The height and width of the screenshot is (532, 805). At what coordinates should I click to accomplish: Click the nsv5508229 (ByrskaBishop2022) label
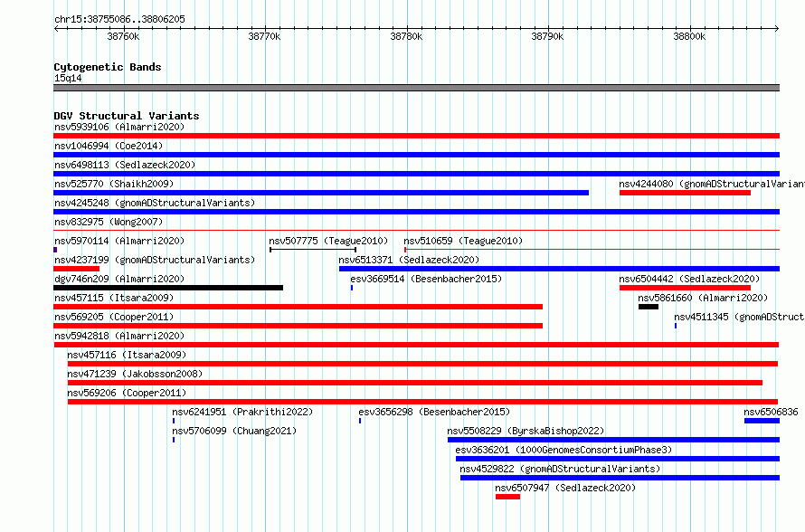coord(526,431)
